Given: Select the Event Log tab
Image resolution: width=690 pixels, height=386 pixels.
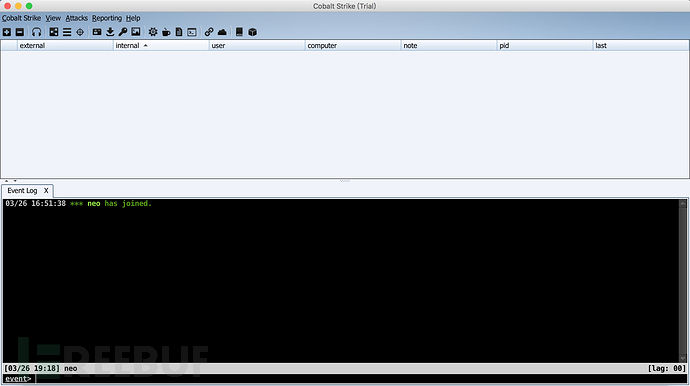Looking at the screenshot, I should pyautogui.click(x=22, y=191).
